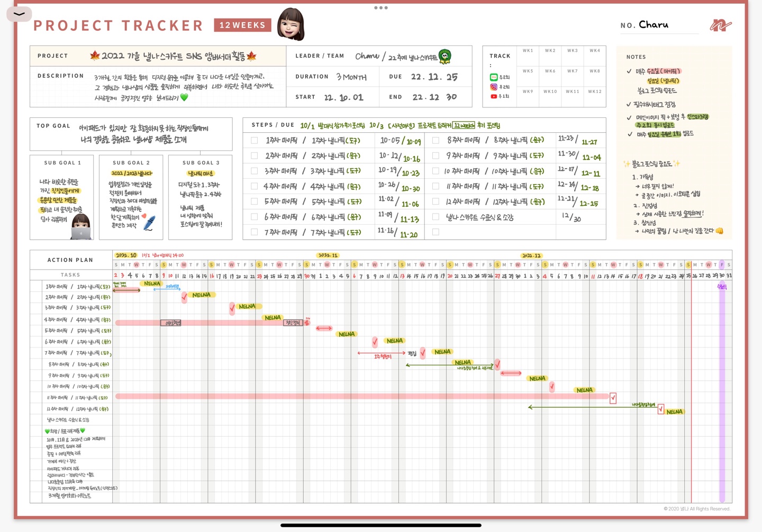Check the 12주차 마이픽 step checkbox
This screenshot has width=762, height=532.
[436, 201]
